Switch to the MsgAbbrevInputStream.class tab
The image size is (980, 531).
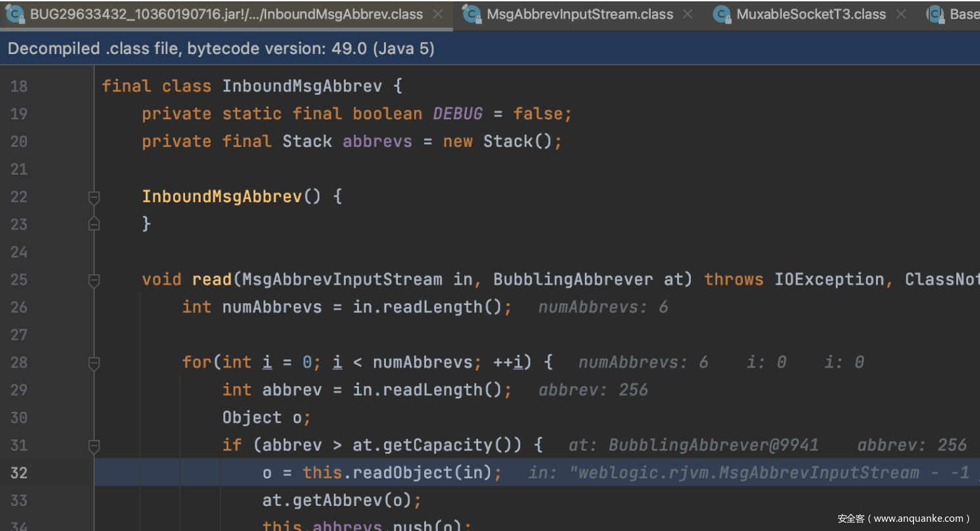[580, 14]
